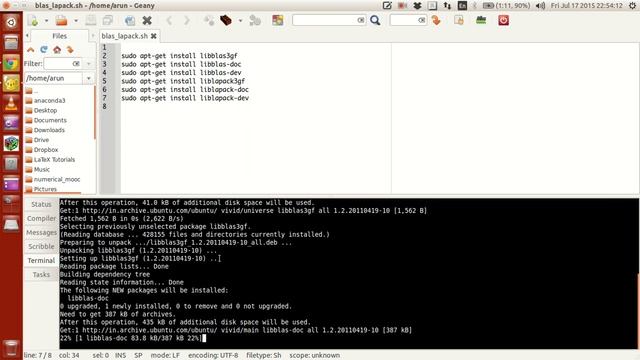Open Ubuntu Dash from launcher
Viewport: 640px width, 360px height.
click(x=11, y=22)
